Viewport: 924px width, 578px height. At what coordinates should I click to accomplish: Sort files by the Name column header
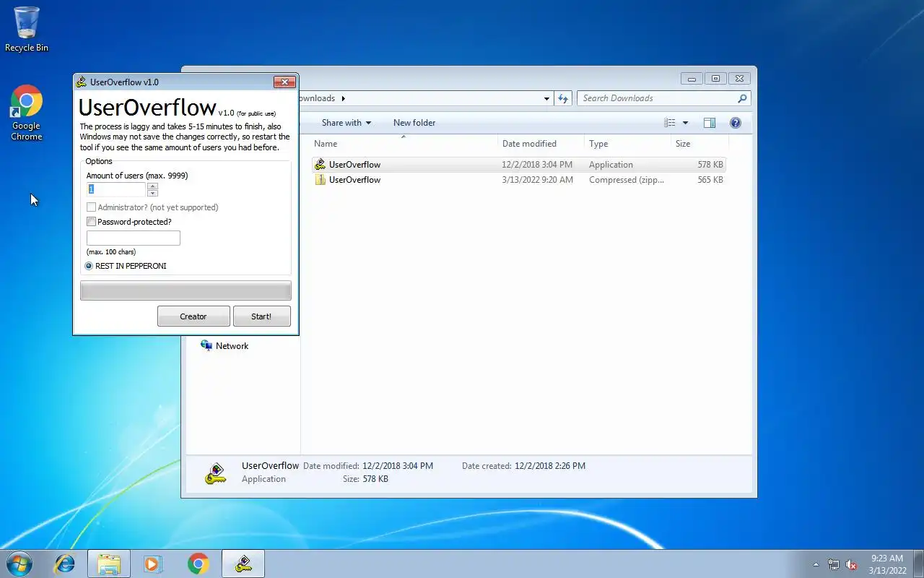(403, 144)
